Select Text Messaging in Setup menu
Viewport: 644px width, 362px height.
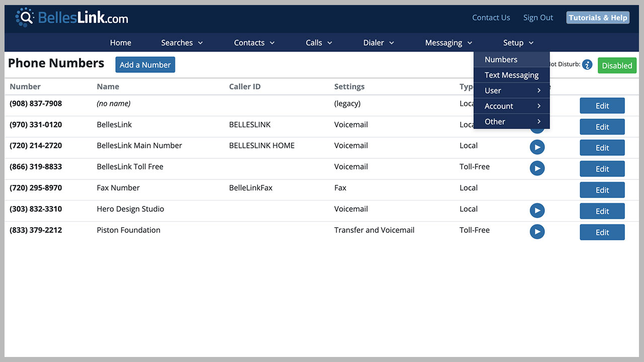pos(512,75)
